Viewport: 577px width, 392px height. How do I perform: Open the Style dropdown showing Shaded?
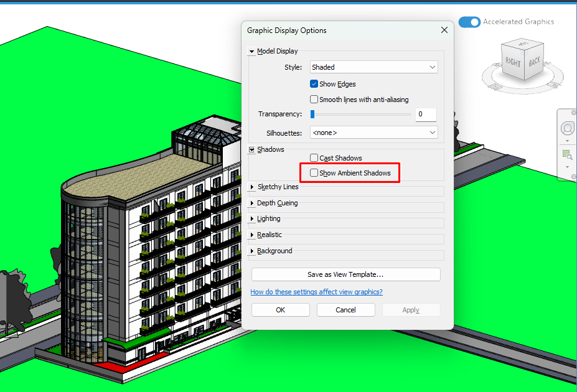(374, 67)
